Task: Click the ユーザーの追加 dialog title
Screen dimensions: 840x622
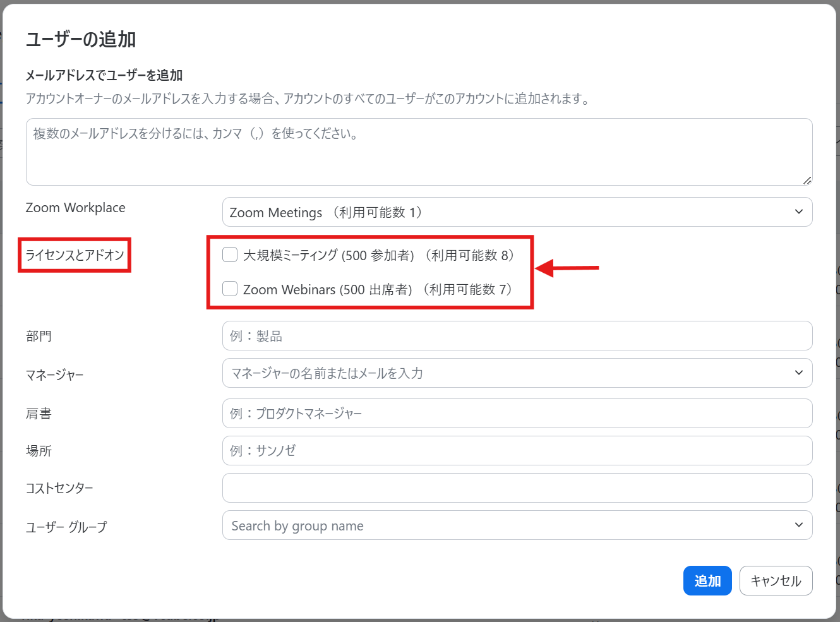Action: 81,39
